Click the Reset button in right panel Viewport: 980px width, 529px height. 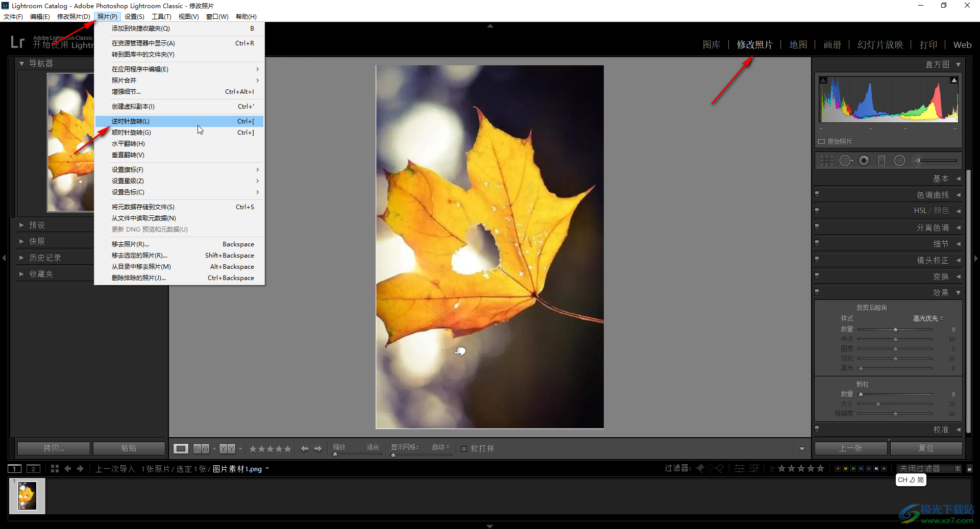926,448
